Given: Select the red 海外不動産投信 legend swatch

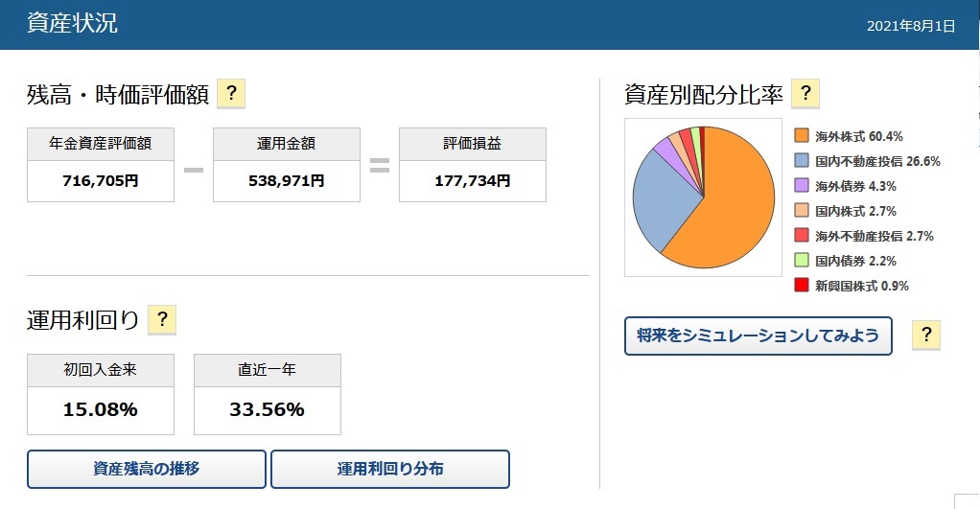Looking at the screenshot, I should pyautogui.click(x=802, y=236).
